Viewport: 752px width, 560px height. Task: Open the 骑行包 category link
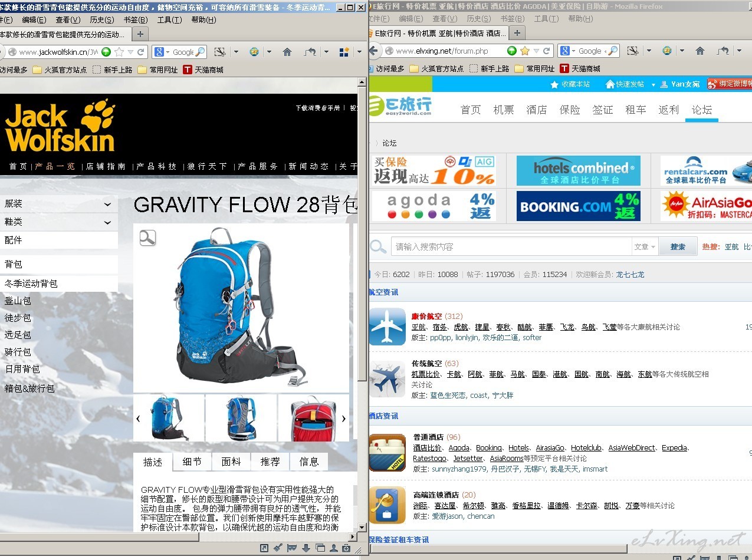[18, 352]
